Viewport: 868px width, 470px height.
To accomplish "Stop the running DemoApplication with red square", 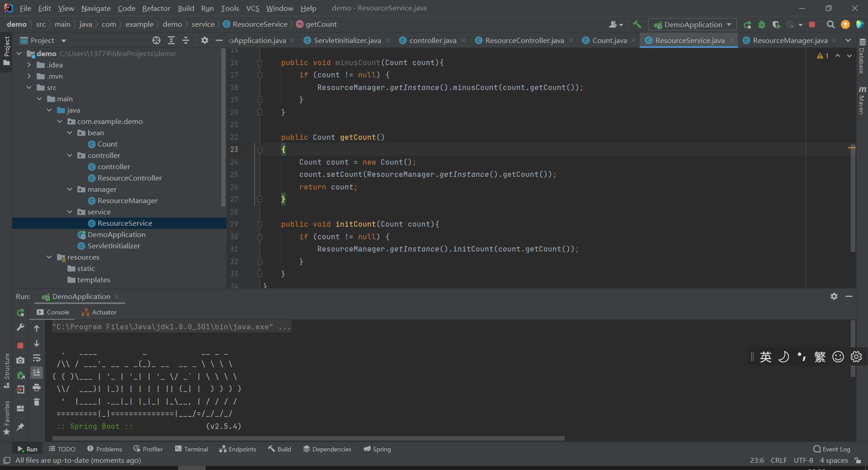I will [x=812, y=24].
